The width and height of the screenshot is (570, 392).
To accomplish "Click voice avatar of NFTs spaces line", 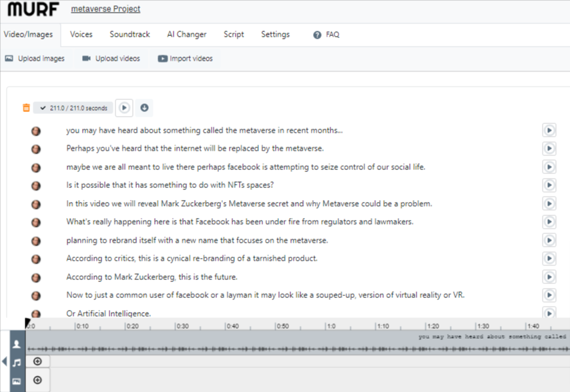I will coord(35,186).
